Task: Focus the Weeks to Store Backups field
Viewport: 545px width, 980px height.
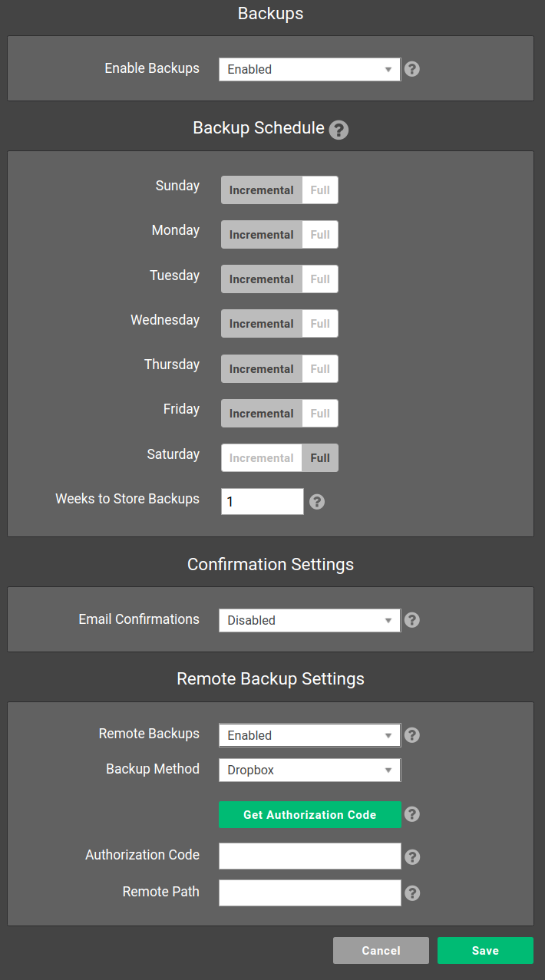Action: [263, 502]
